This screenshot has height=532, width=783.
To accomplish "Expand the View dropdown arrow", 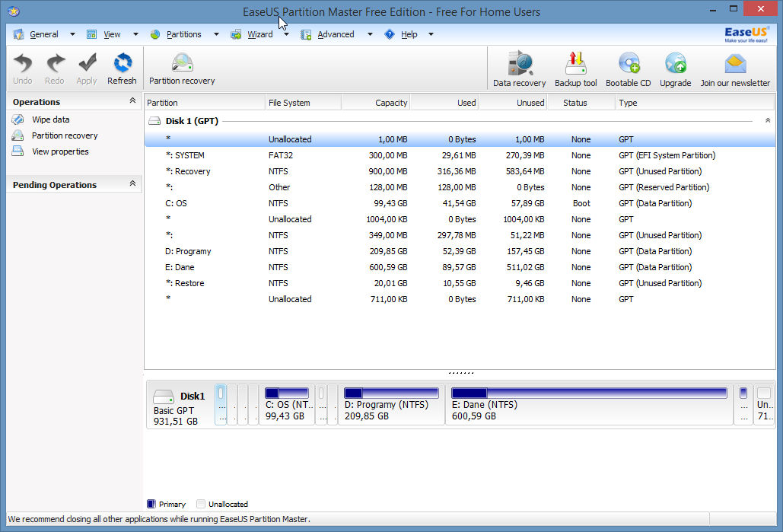I will point(135,34).
